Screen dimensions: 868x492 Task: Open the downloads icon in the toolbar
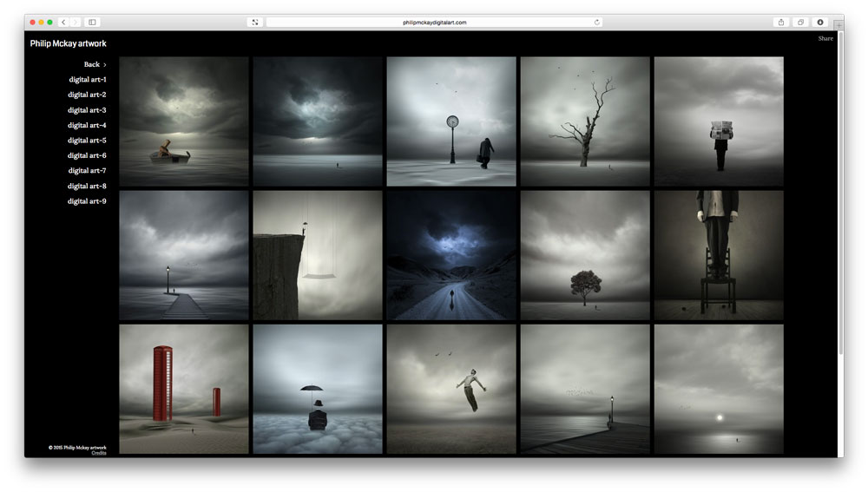pyautogui.click(x=820, y=23)
